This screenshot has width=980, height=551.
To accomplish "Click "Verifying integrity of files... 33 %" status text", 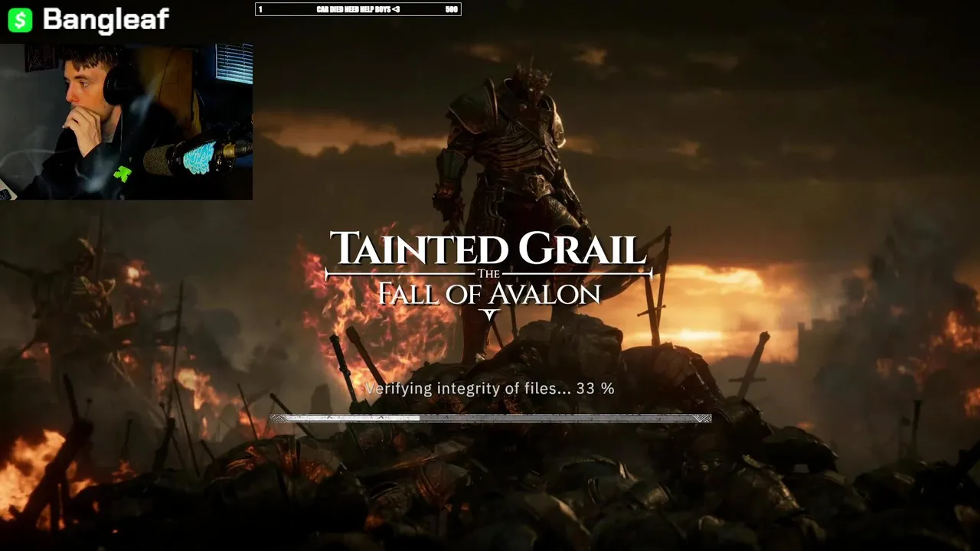I will [x=489, y=389].
